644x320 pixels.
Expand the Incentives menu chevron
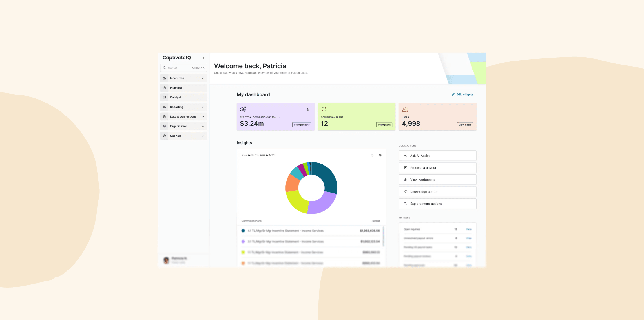coord(203,78)
